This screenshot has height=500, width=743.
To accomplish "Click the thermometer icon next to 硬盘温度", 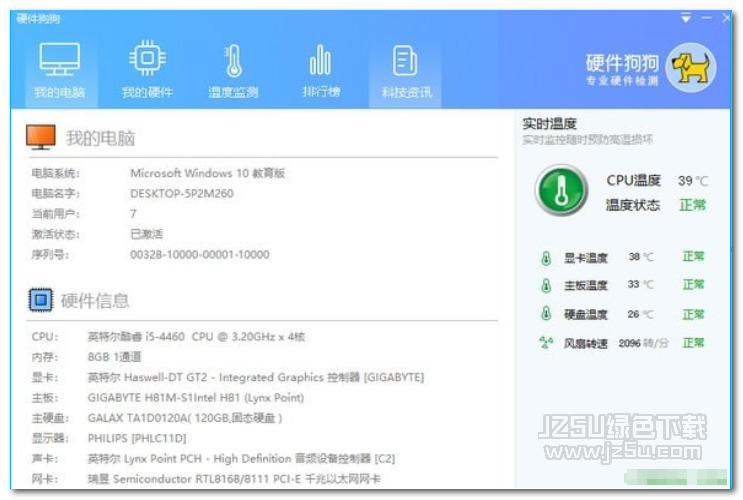I will [546, 313].
